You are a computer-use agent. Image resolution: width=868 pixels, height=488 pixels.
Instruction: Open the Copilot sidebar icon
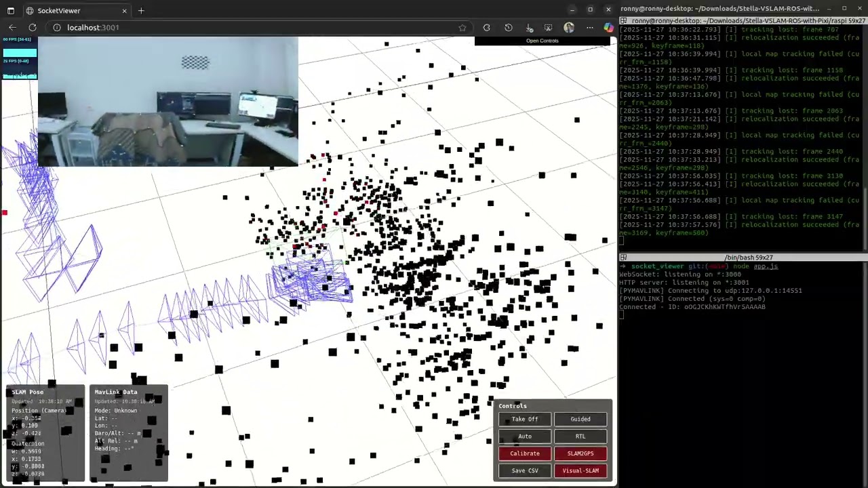click(608, 28)
